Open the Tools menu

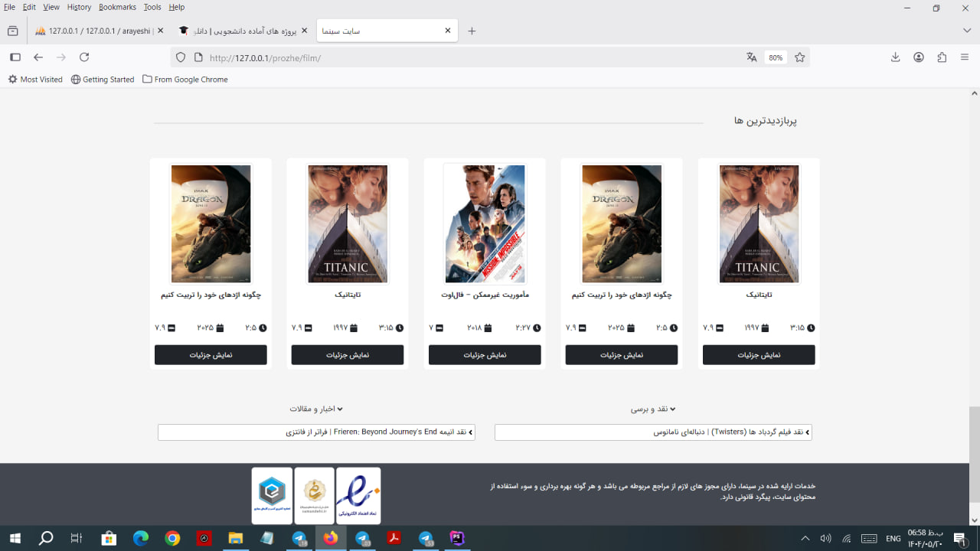tap(152, 7)
